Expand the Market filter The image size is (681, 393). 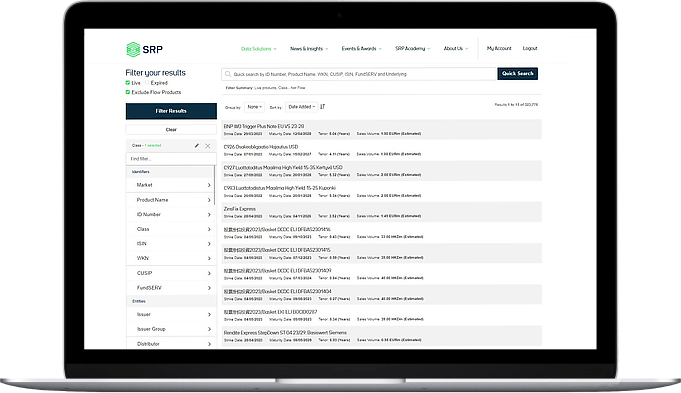(x=170, y=185)
